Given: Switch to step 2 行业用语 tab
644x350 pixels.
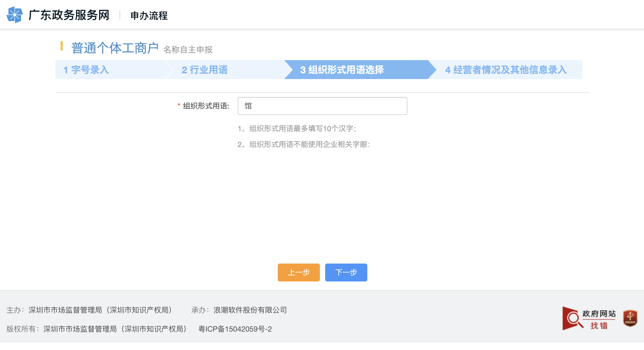Looking at the screenshot, I should click(x=205, y=70).
